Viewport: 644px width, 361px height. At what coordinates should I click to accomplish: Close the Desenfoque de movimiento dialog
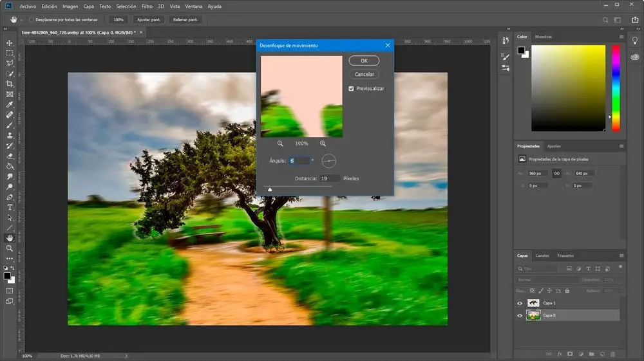tap(388, 46)
